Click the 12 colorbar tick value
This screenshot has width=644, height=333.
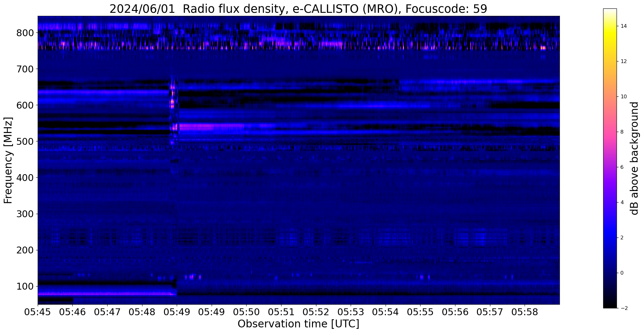pos(624,61)
